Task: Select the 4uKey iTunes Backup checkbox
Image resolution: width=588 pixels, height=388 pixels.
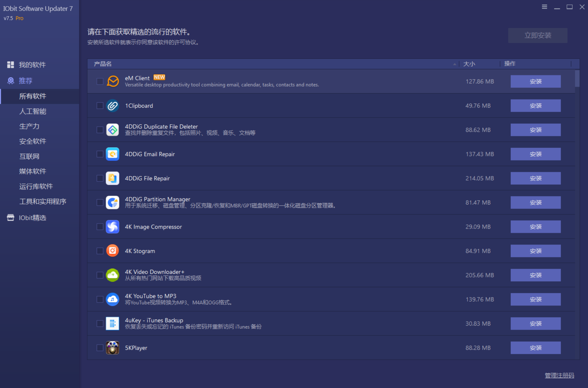Action: [x=100, y=324]
